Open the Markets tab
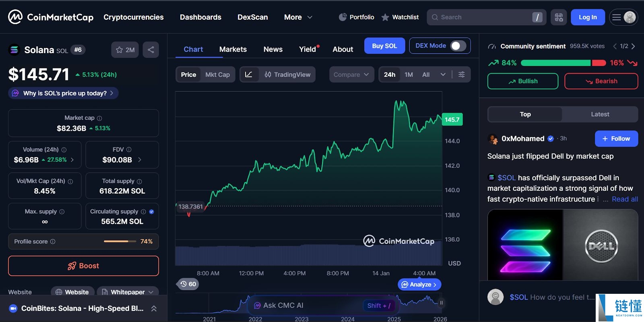The image size is (644, 322). coord(233,50)
